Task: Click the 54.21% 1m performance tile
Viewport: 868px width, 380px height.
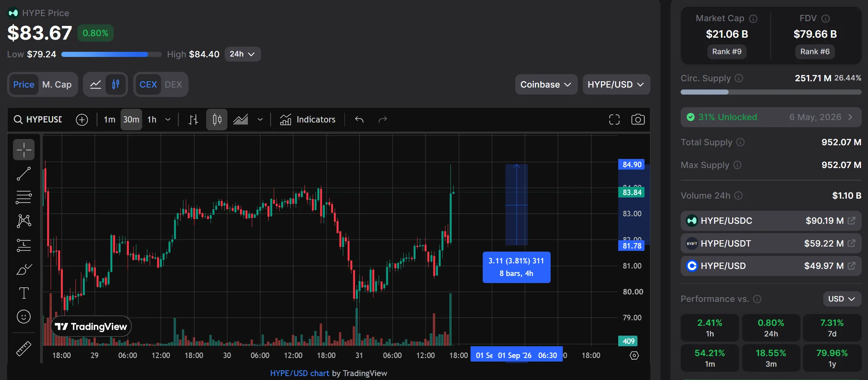Action: pos(709,358)
